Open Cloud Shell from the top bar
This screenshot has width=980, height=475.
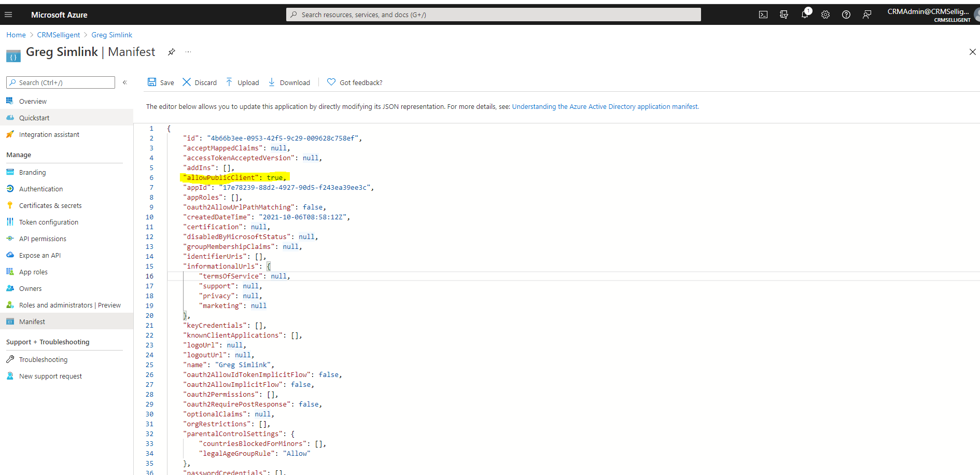pos(763,15)
